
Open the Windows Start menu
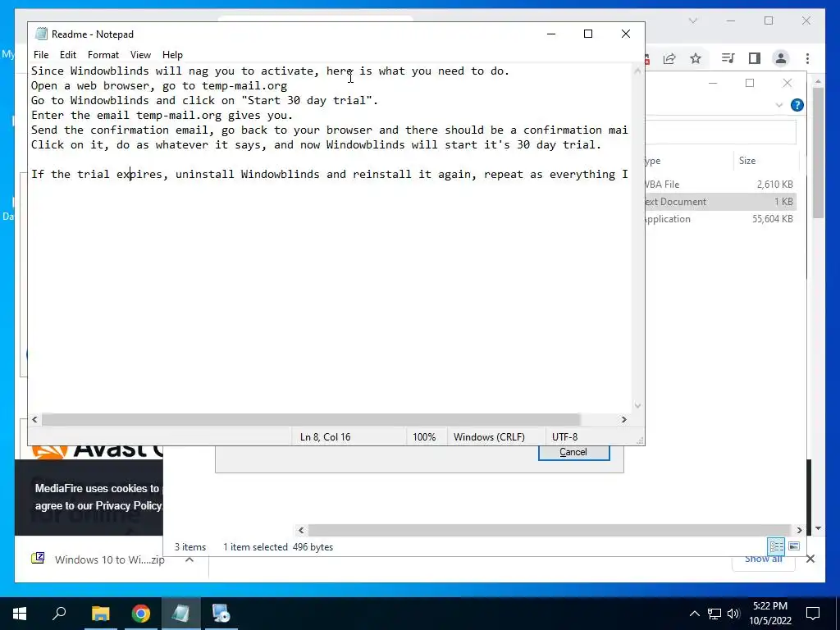coord(20,614)
